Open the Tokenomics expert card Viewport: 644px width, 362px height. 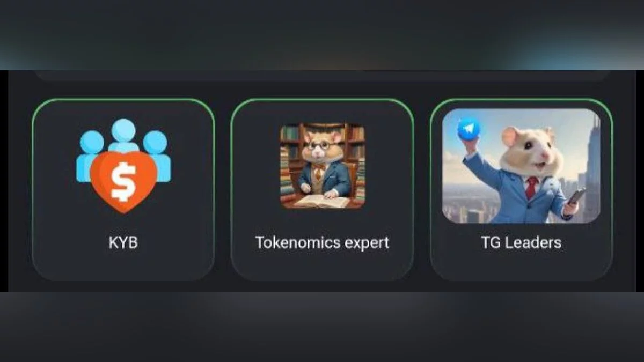[322, 189]
